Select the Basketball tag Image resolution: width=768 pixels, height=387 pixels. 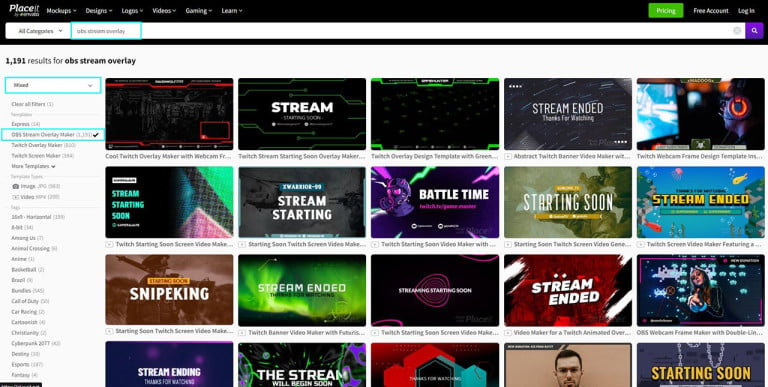click(x=27, y=270)
